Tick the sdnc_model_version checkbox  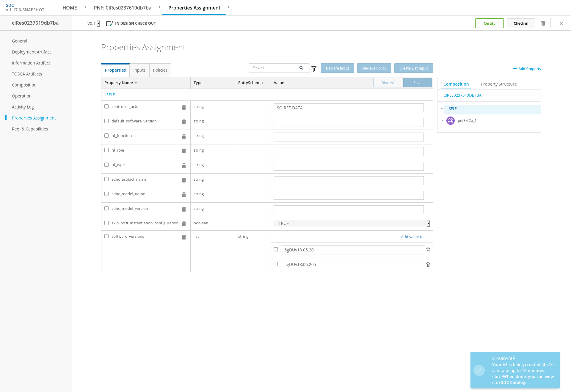[106, 208]
